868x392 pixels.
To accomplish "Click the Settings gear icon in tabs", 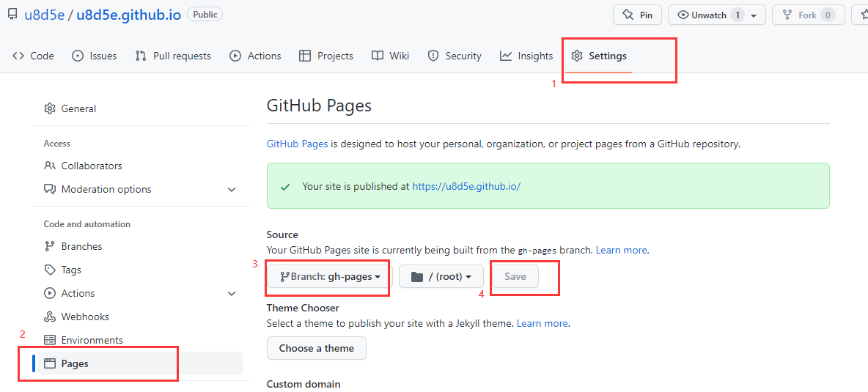I will point(577,56).
